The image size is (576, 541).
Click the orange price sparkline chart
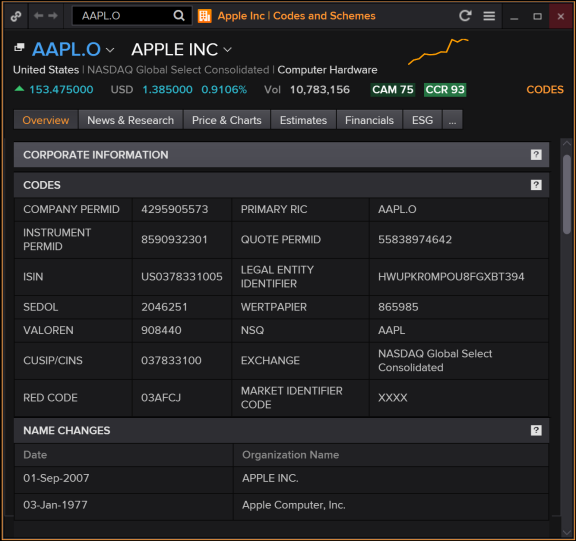tap(438, 51)
